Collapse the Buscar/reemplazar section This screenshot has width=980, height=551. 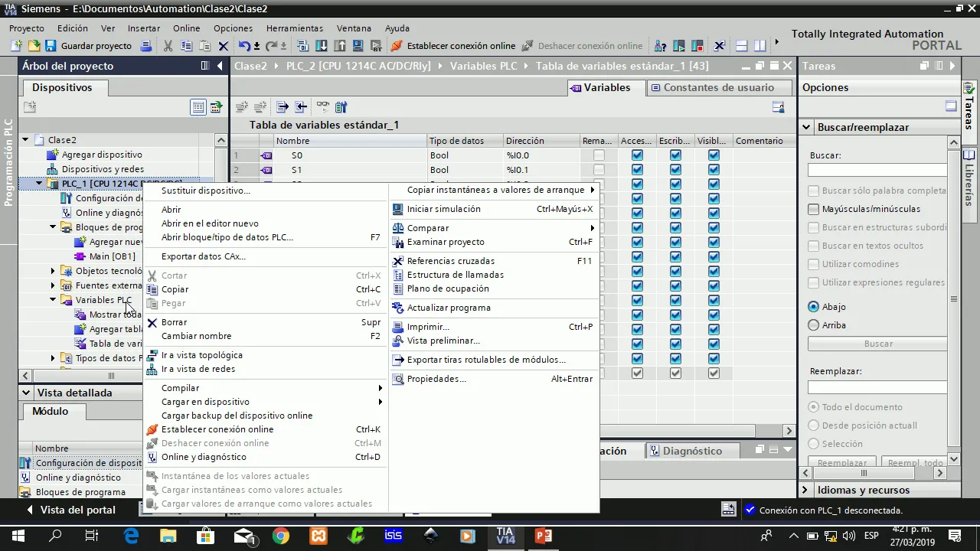(x=806, y=128)
